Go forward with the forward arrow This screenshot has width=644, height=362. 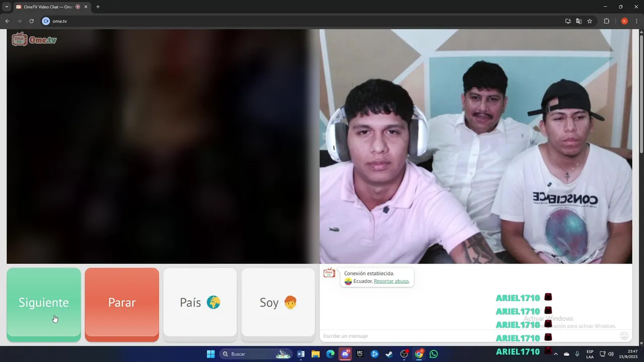[x=19, y=21]
